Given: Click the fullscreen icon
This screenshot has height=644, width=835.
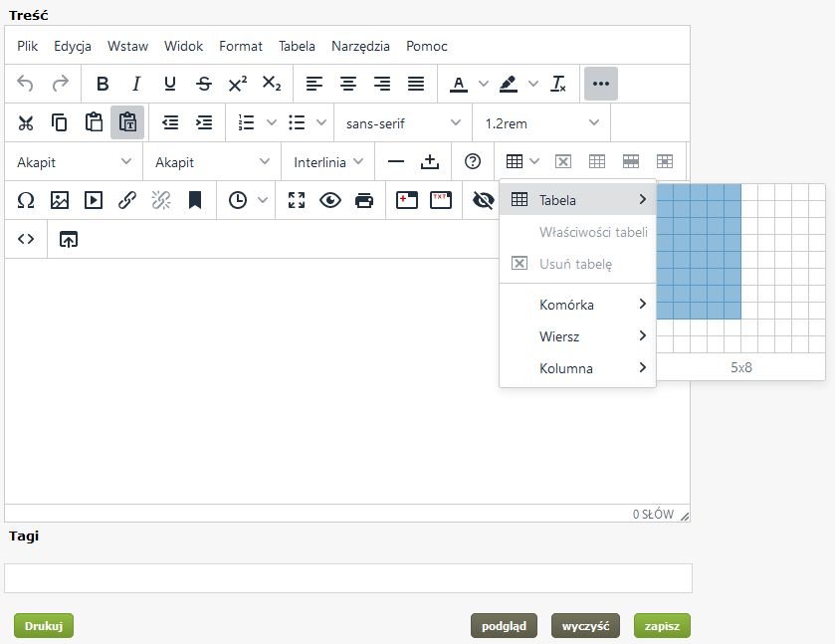Looking at the screenshot, I should (x=297, y=200).
